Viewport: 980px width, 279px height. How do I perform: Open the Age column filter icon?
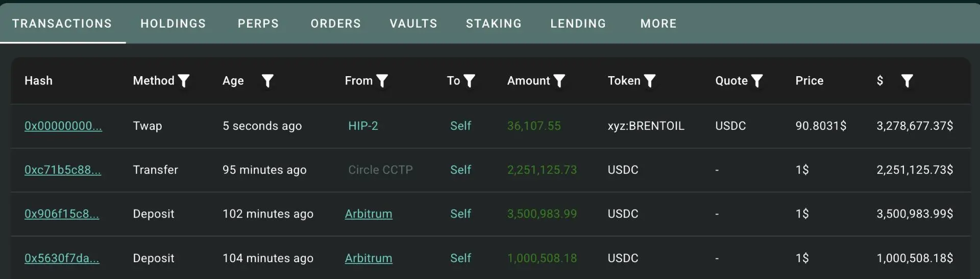click(x=267, y=81)
